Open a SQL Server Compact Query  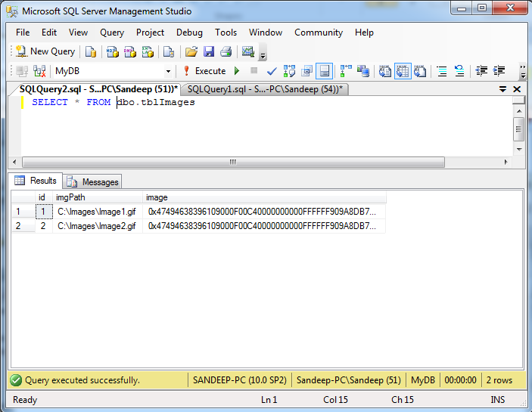click(169, 51)
